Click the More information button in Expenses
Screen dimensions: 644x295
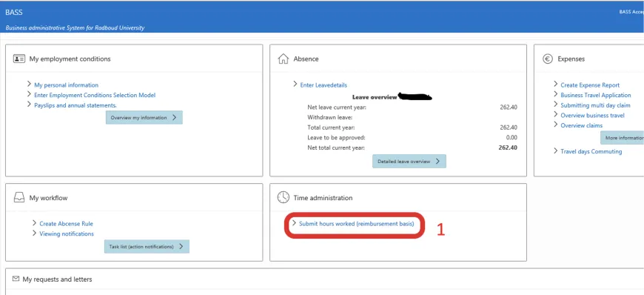click(623, 138)
